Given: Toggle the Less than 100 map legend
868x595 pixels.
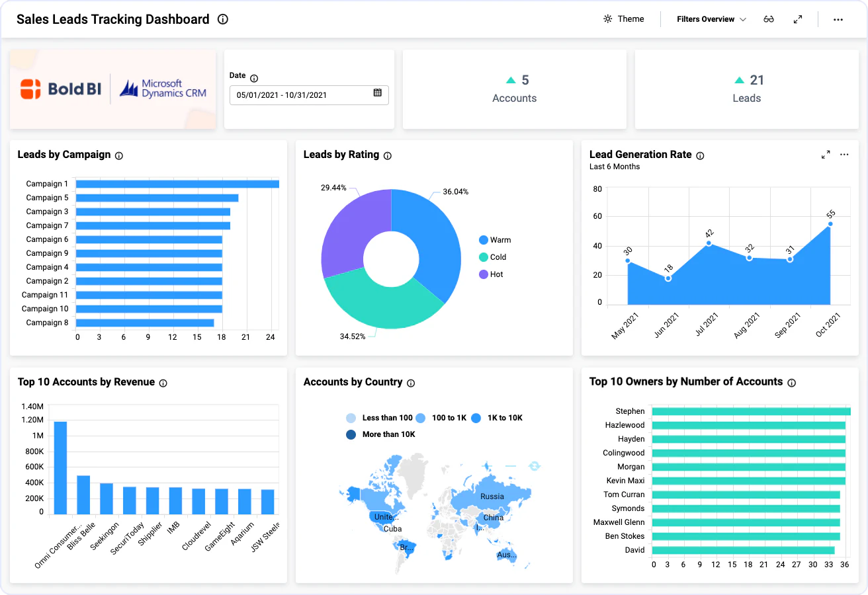Looking at the screenshot, I should 379,418.
